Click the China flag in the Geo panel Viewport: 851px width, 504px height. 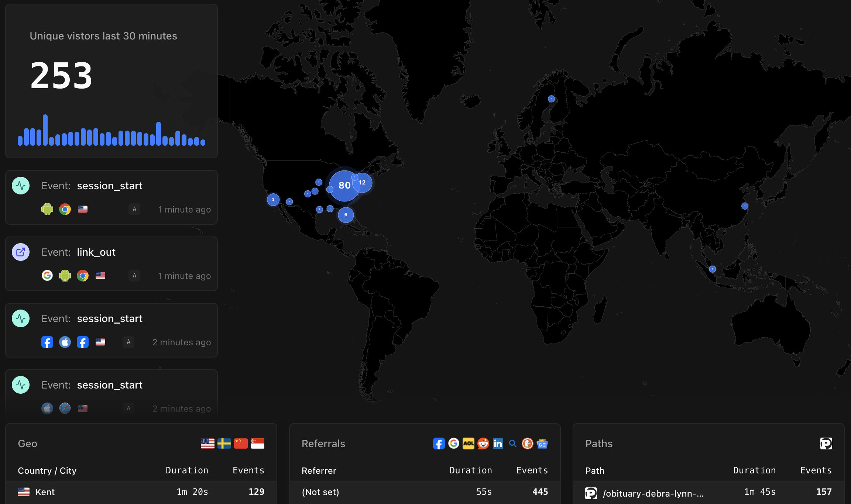(241, 443)
